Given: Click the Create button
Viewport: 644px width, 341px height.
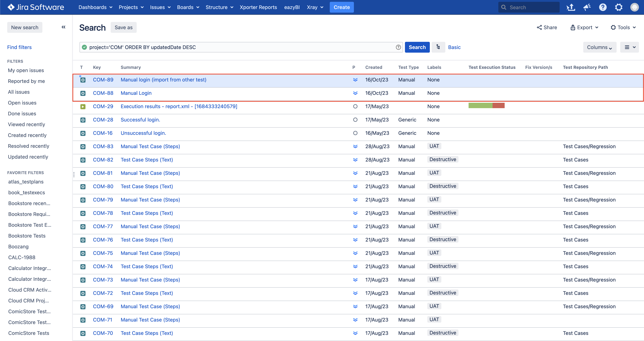Looking at the screenshot, I should tap(341, 7).
